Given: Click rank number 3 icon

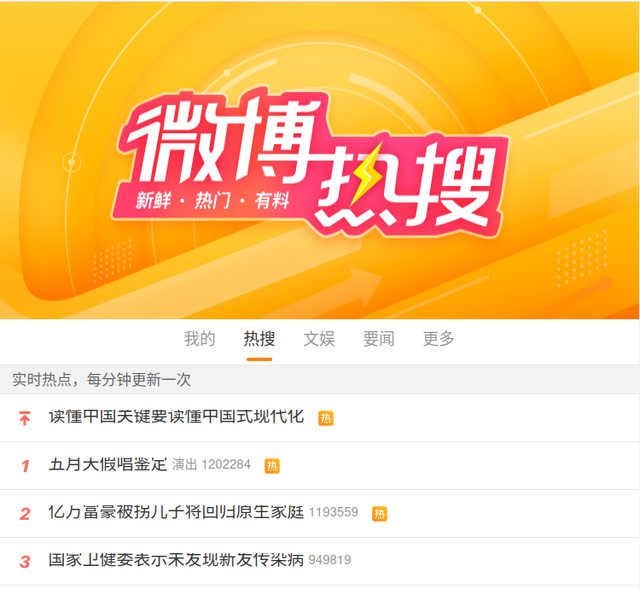Looking at the screenshot, I should click(25, 562).
